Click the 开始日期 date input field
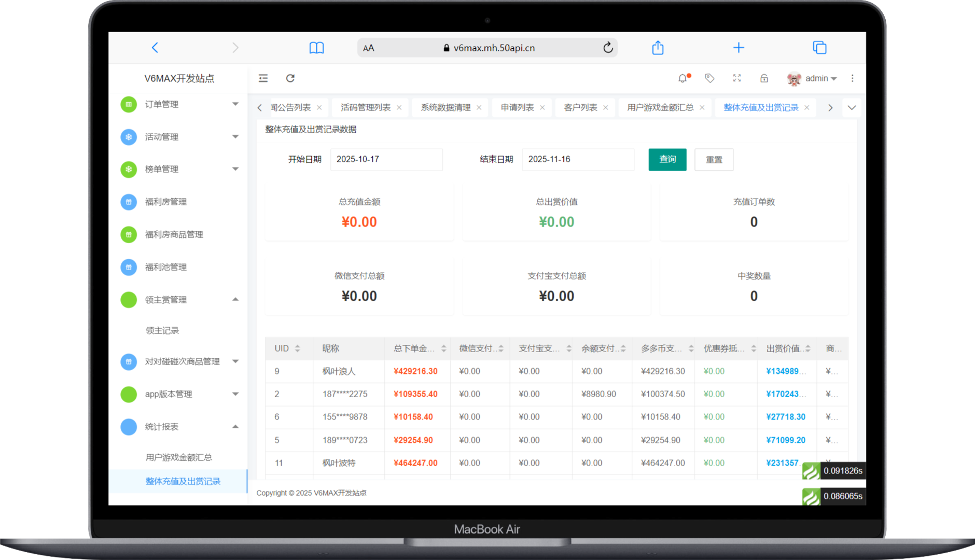The width and height of the screenshot is (975, 560). 386,159
